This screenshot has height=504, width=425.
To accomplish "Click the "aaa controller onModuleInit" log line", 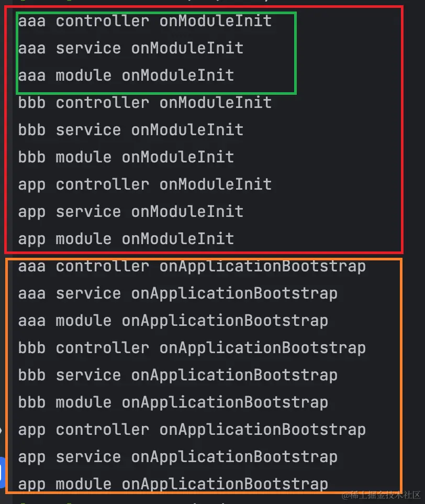I will [x=145, y=21].
